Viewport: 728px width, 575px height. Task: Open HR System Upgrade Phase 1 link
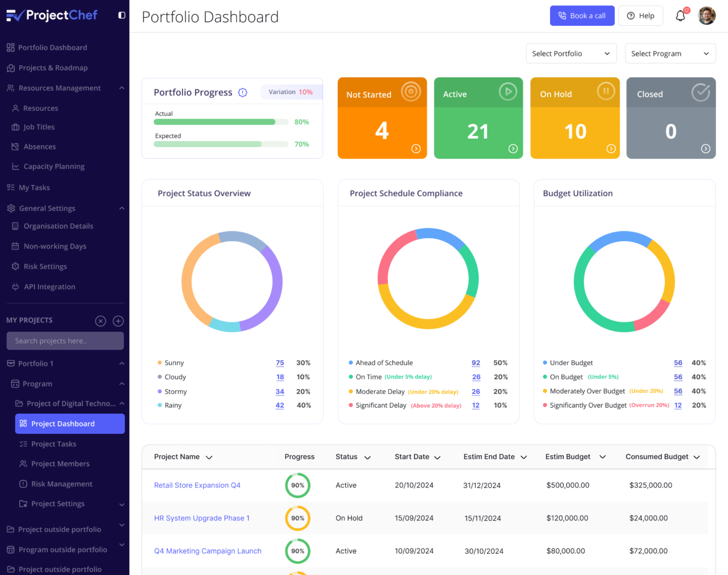(202, 518)
